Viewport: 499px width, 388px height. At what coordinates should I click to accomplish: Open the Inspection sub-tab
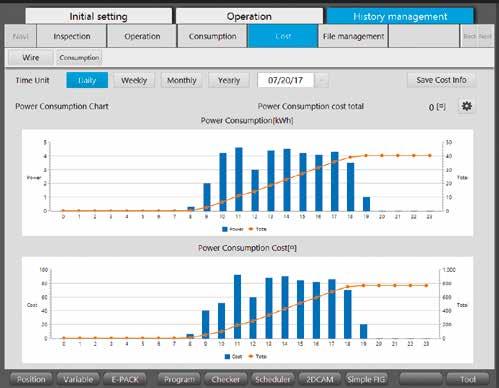pos(72,36)
